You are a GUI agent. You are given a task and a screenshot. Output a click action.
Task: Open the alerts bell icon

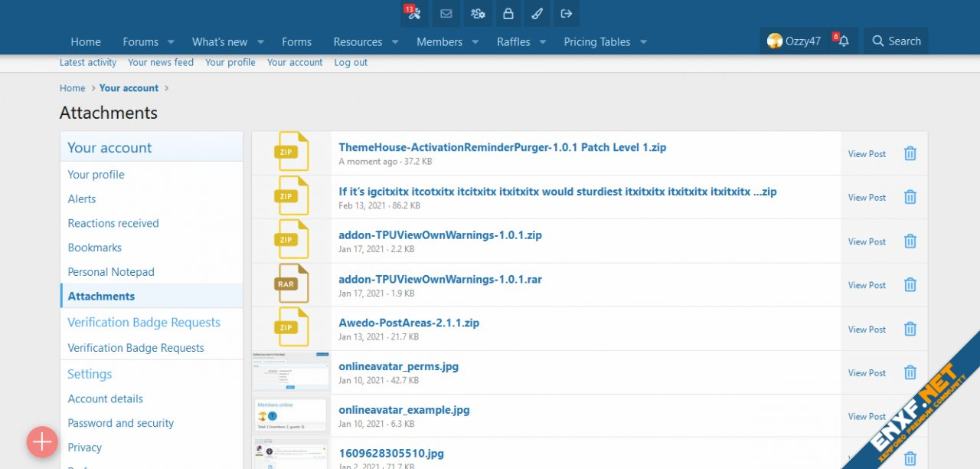(x=843, y=41)
